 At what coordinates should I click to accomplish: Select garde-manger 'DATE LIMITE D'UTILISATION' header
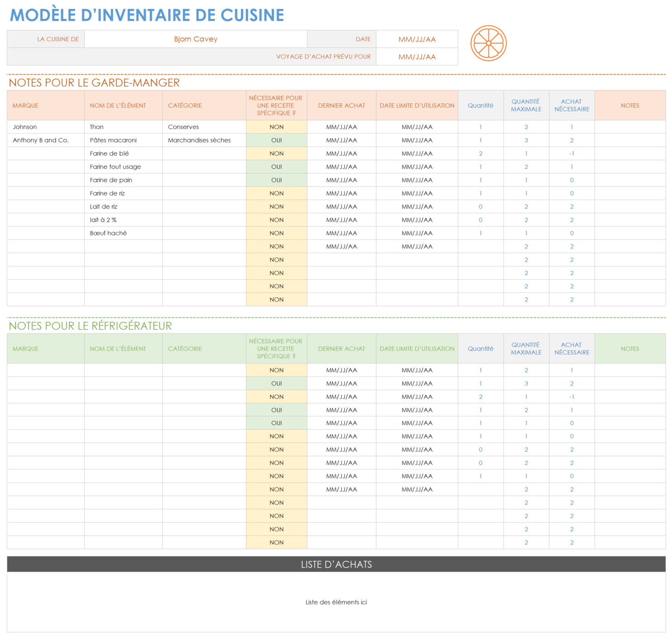tap(417, 105)
